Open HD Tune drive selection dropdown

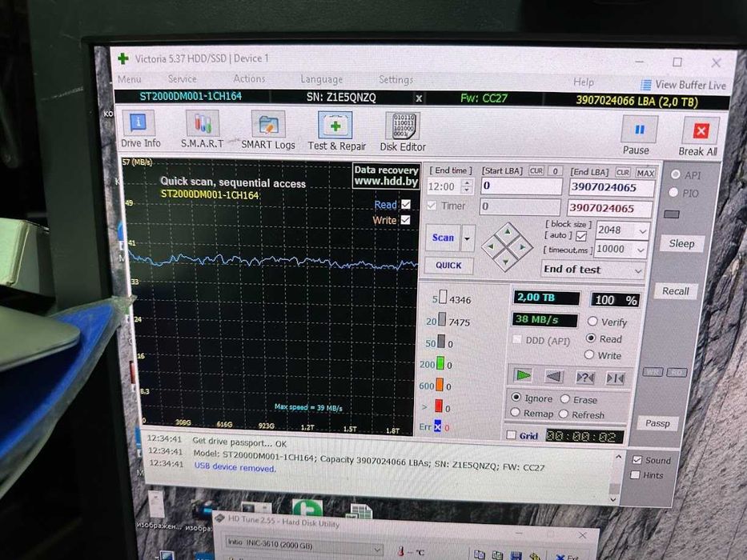pos(303,546)
